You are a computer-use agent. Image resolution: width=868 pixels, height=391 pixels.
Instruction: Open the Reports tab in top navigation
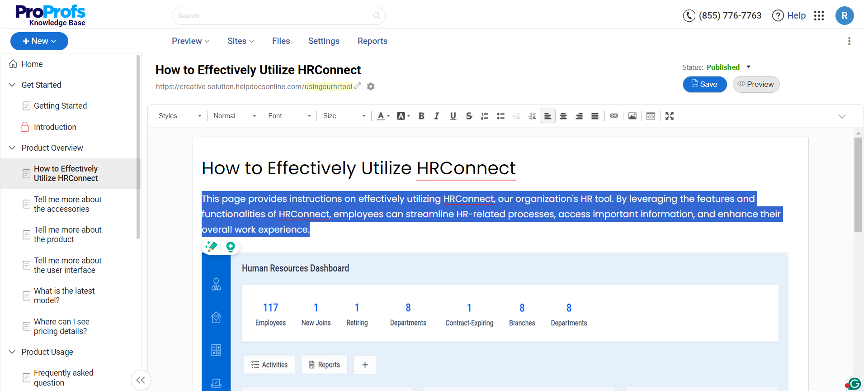pyautogui.click(x=373, y=41)
